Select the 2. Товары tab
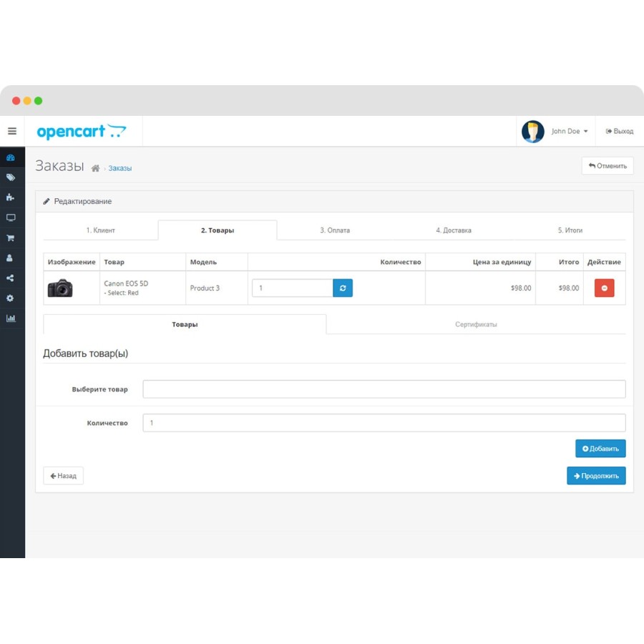 coord(218,230)
